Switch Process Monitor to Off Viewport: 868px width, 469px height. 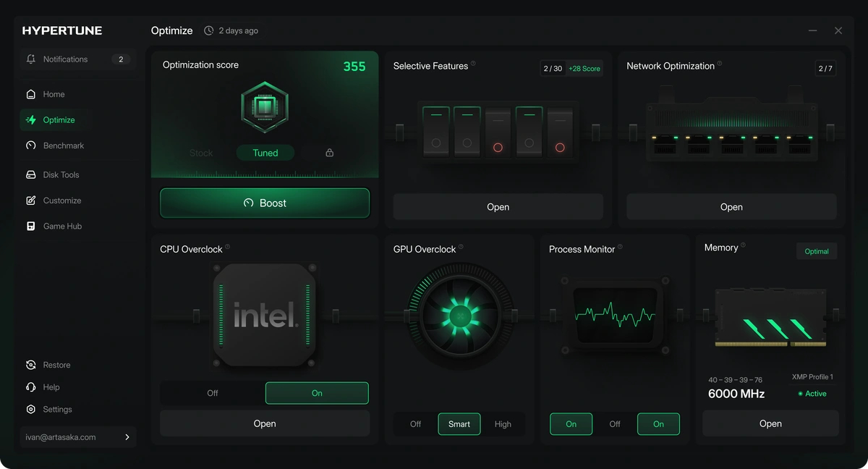(615, 424)
